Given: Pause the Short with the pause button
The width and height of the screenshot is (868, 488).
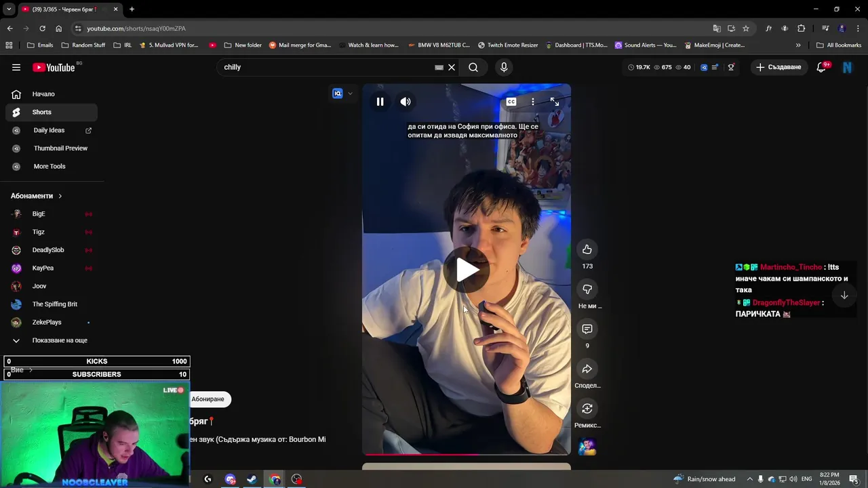Looking at the screenshot, I should [x=380, y=102].
